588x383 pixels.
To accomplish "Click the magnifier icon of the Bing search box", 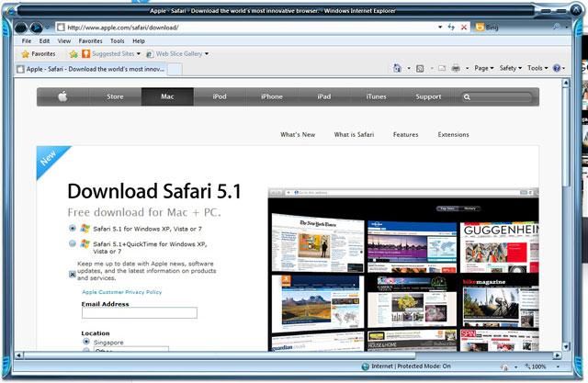I will (556, 27).
